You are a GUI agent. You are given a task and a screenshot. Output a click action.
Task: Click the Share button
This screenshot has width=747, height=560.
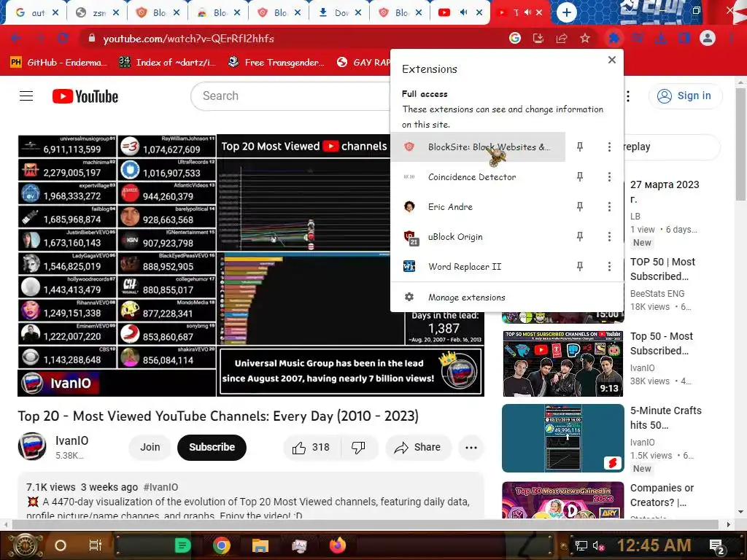[417, 447]
